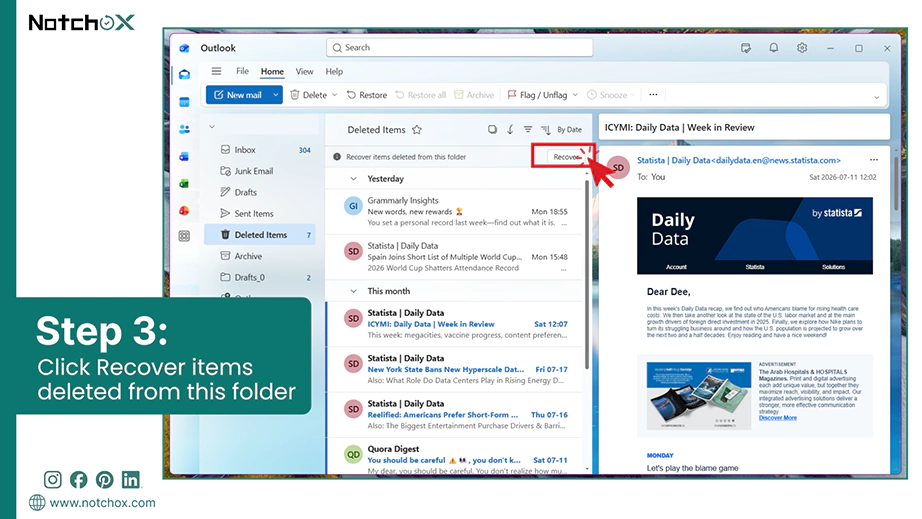This screenshot has width=922, height=519.
Task: Open the Junk Email folder
Action: pos(260,171)
